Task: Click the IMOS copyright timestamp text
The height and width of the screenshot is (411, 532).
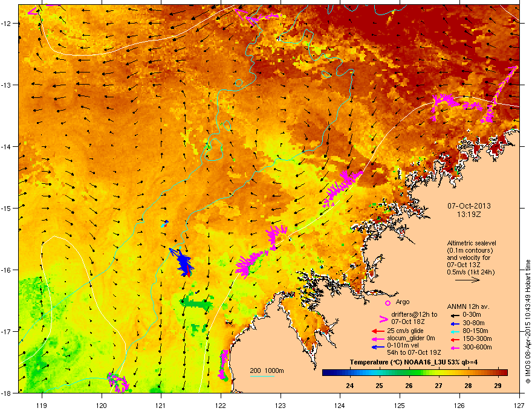Action: [x=528, y=322]
